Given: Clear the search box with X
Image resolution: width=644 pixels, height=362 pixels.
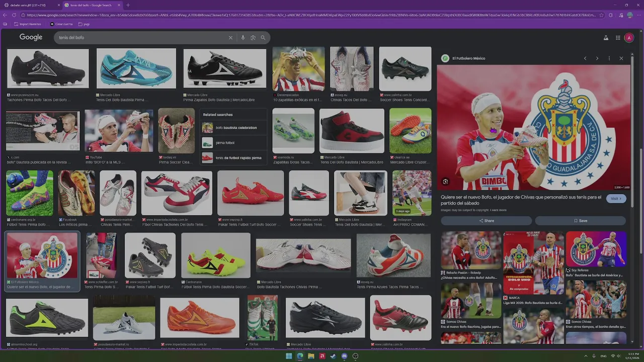Looking at the screenshot, I should (x=231, y=38).
